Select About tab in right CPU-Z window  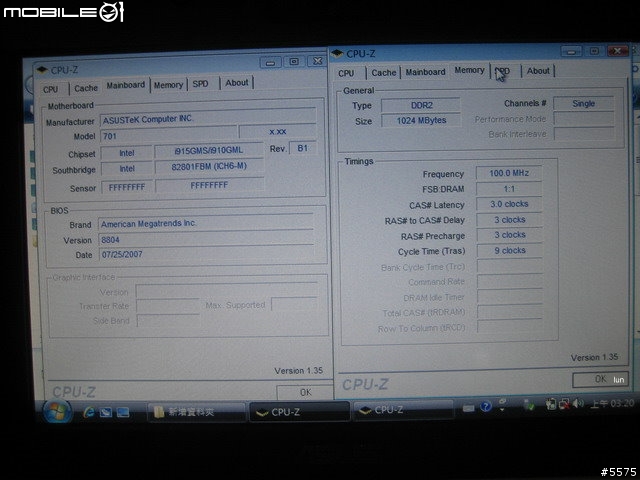pyautogui.click(x=538, y=71)
